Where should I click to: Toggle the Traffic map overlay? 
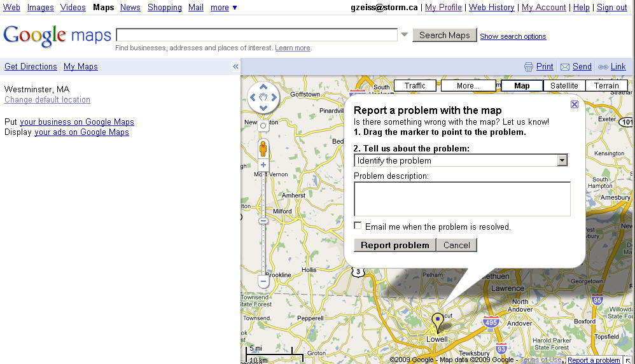[415, 85]
